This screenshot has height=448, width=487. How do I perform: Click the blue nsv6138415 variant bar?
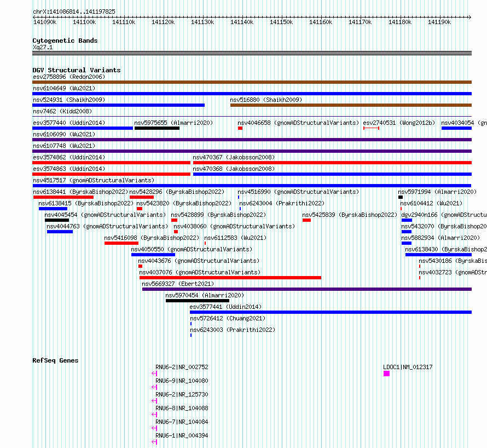pos(53,209)
